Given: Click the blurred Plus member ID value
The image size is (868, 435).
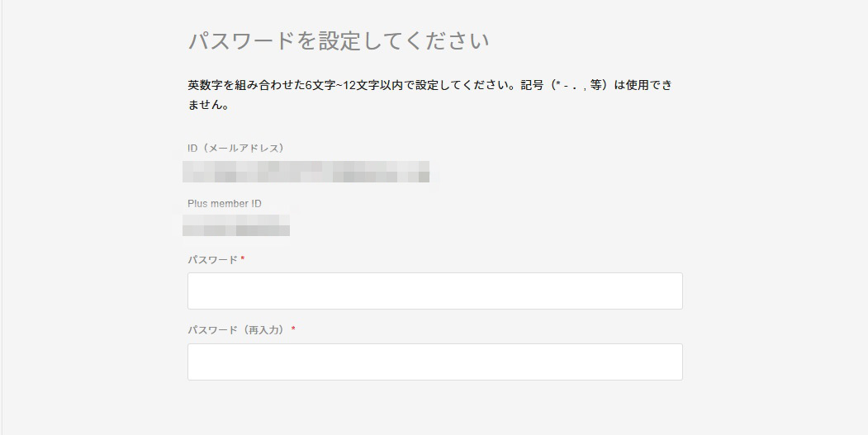Looking at the screenshot, I should (236, 225).
